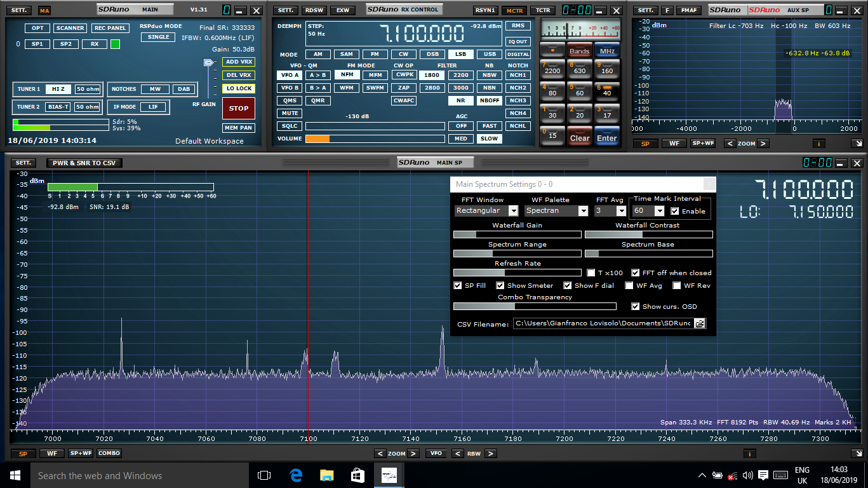Adjust the Waterfall Gain slider
Image resolution: width=868 pixels, height=488 pixels.
(517, 234)
